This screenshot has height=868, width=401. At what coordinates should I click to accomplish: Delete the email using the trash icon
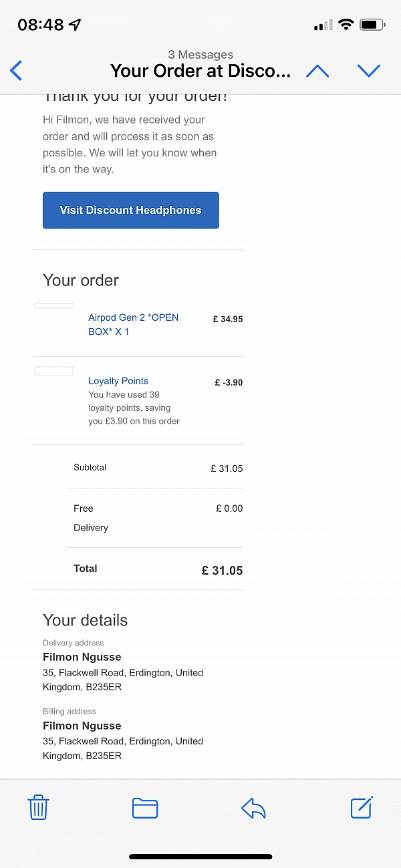[38, 808]
